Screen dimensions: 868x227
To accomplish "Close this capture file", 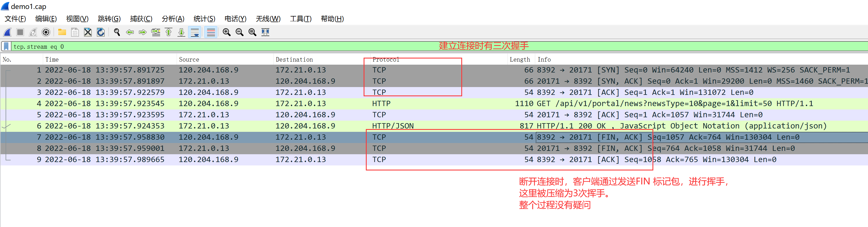I will point(88,32).
